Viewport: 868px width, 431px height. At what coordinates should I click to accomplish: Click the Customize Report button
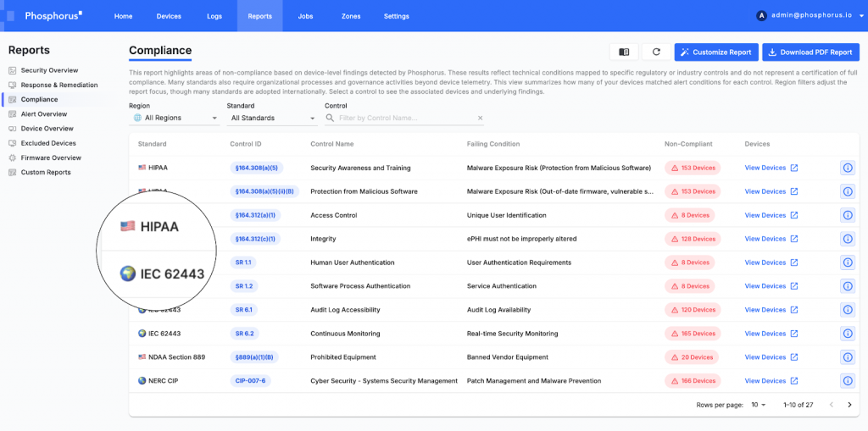[715, 52]
